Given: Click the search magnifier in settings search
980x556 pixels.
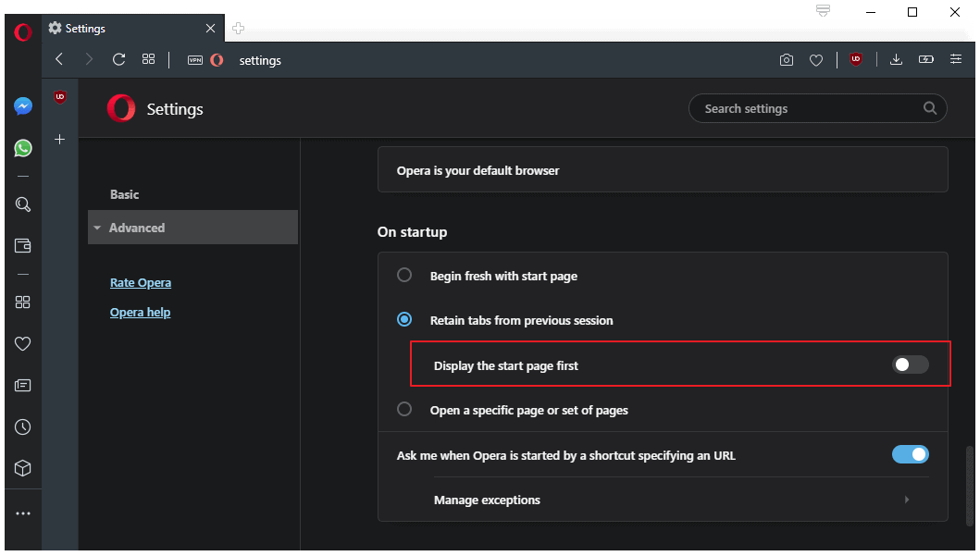Looking at the screenshot, I should (930, 108).
